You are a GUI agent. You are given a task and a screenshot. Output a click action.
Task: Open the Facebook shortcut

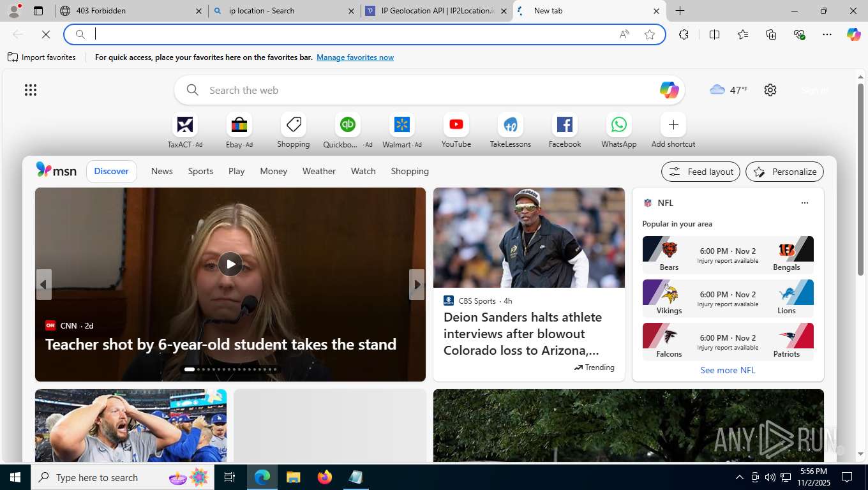(565, 131)
